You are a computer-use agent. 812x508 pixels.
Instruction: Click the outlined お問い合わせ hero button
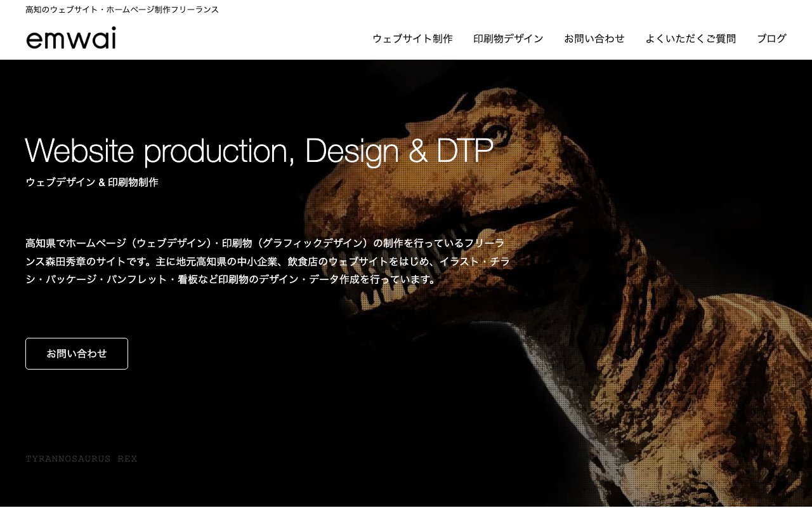77,354
